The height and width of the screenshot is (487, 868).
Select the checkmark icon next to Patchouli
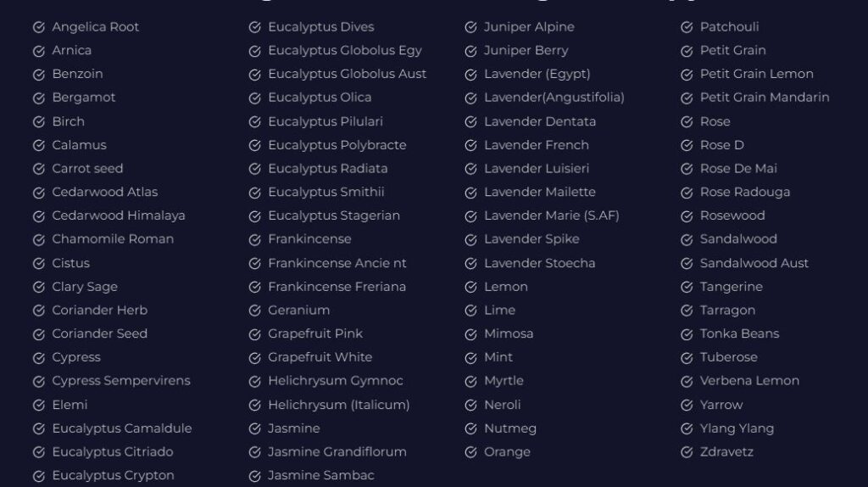point(687,27)
